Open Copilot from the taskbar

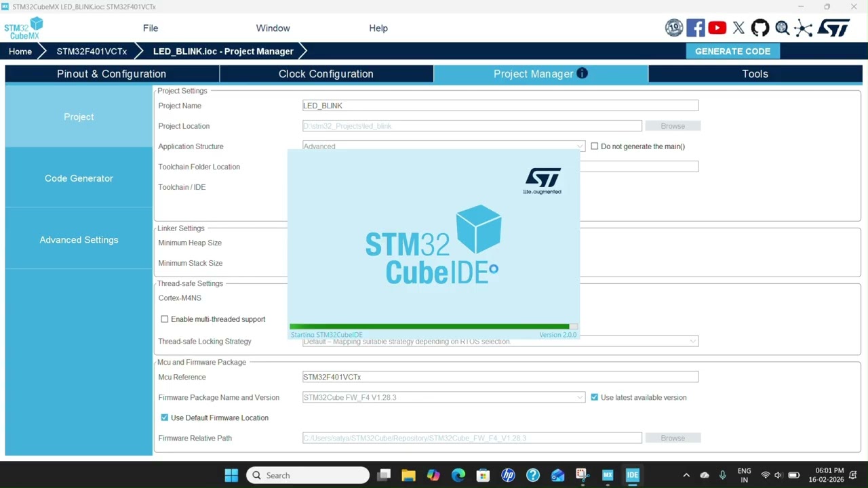point(433,475)
